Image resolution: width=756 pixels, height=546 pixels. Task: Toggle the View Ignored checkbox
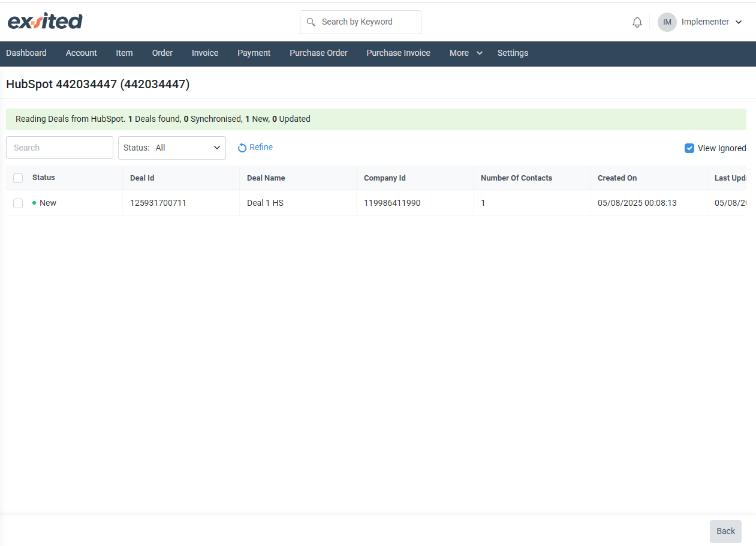[689, 148]
